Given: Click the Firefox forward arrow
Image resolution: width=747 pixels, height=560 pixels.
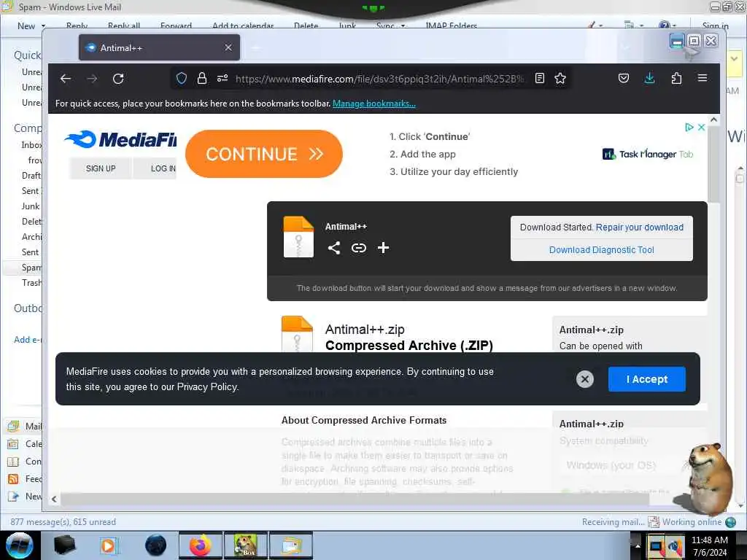Looking at the screenshot, I should tap(92, 79).
